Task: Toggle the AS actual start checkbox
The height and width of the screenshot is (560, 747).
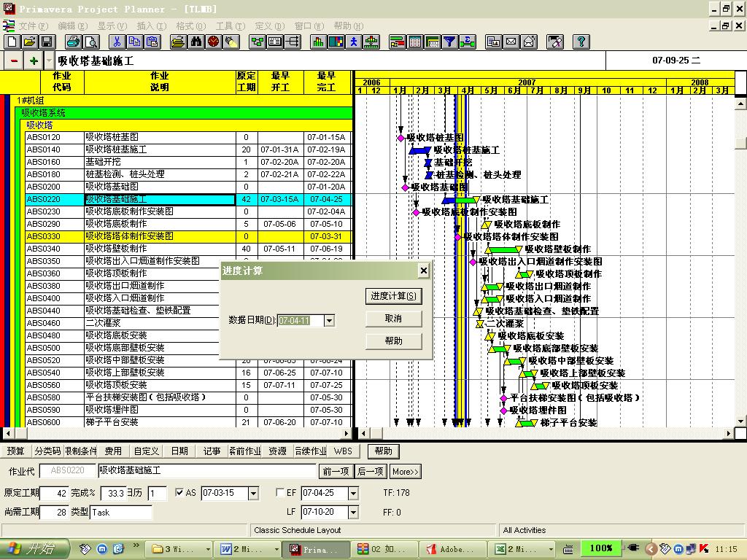Action: (179, 493)
